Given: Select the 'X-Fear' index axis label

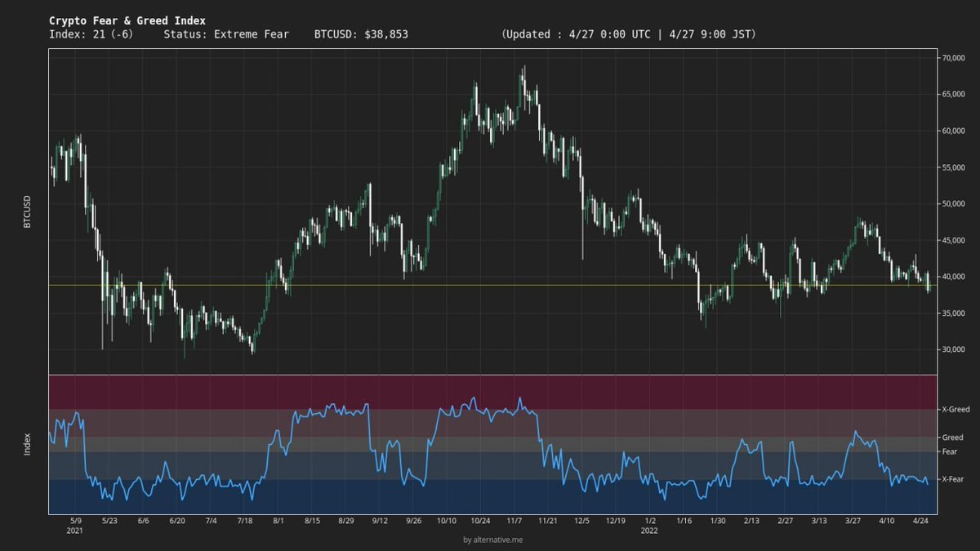Looking at the screenshot, I should click(x=953, y=479).
